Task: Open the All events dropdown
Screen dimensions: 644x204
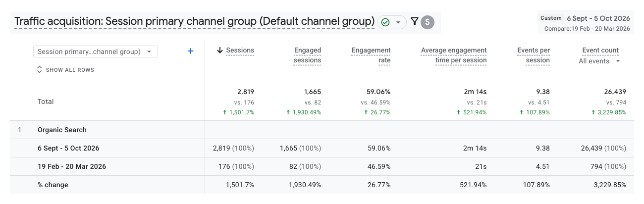Action: pos(599,61)
